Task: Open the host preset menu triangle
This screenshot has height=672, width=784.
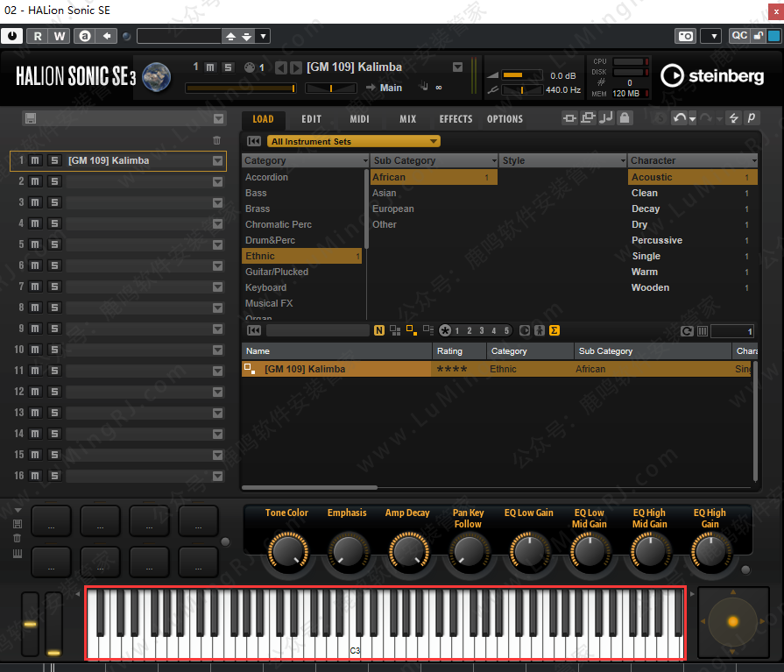Action: pos(263,36)
